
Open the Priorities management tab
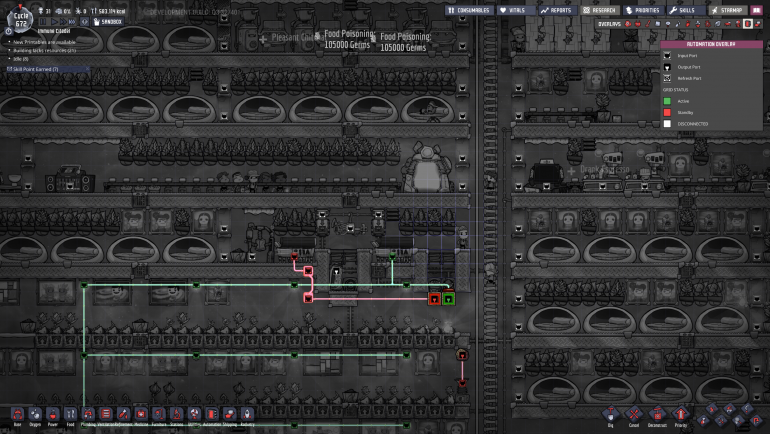(x=643, y=10)
